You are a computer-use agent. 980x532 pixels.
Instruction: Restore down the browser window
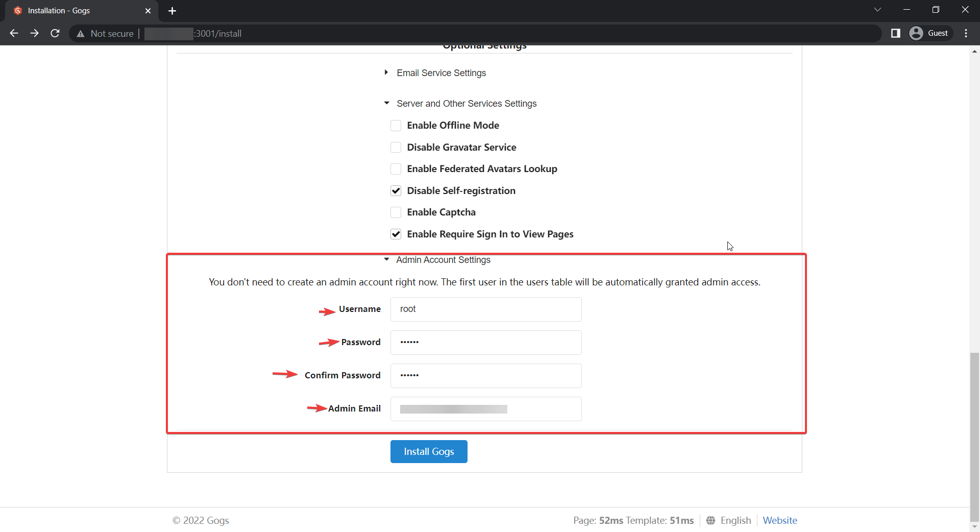[x=936, y=10]
